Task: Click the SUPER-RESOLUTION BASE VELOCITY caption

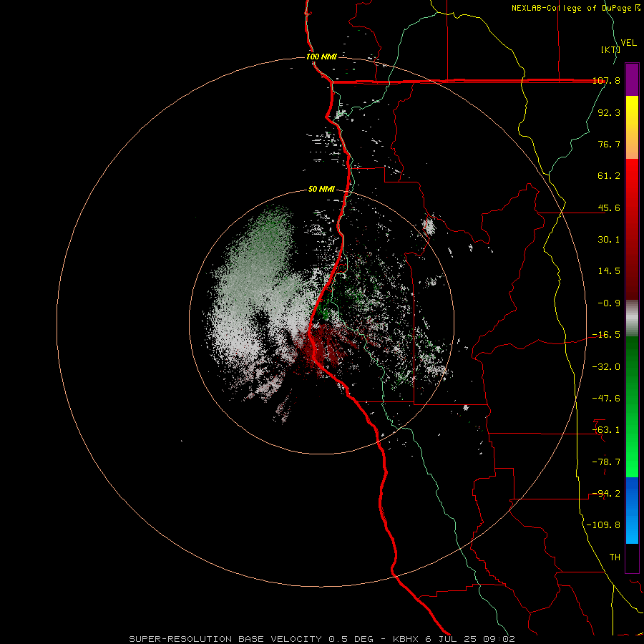Action: (x=226, y=639)
